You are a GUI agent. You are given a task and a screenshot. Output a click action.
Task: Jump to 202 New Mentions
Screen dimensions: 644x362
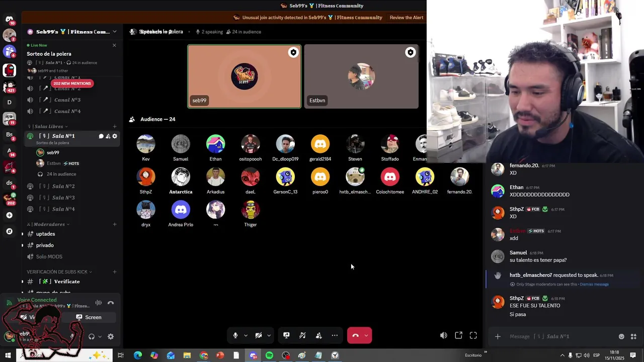click(x=72, y=83)
